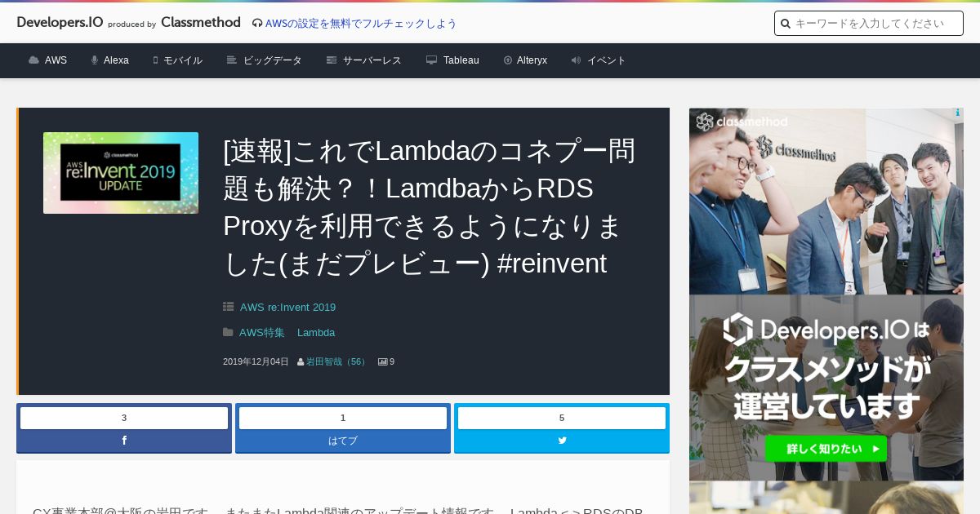Focus the keyword search field
The width and height of the screenshot is (980, 514).
pyautogui.click(x=869, y=24)
